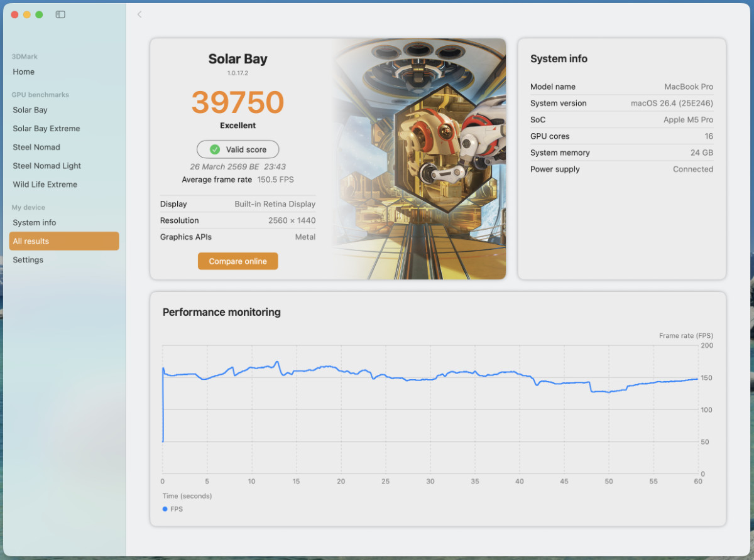
Task: Open the Home page in sidebar
Action: point(24,72)
